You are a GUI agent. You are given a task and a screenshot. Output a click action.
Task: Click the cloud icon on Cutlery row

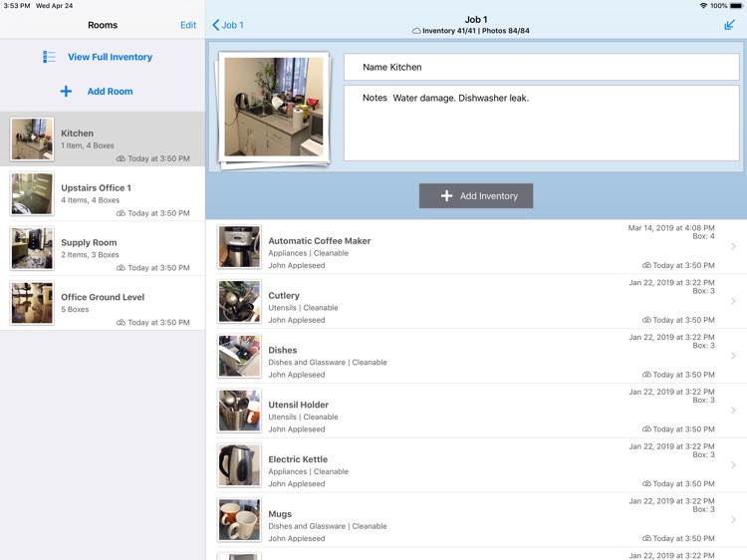[646, 320]
